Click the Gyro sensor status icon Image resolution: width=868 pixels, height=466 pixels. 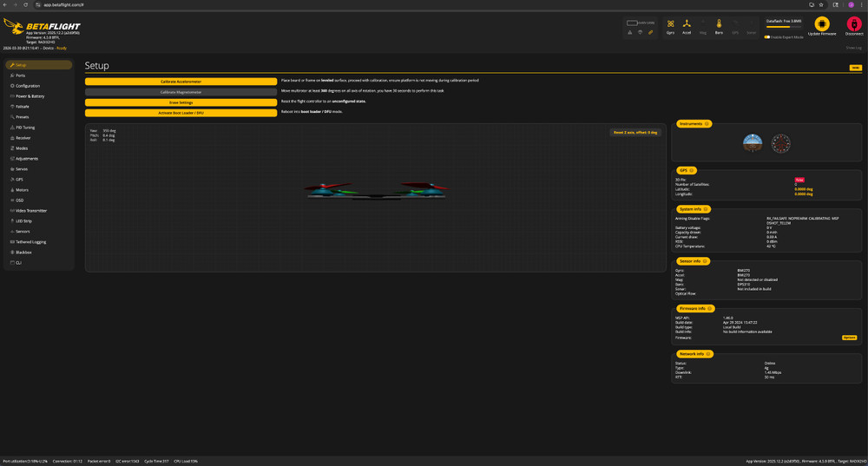tap(670, 24)
